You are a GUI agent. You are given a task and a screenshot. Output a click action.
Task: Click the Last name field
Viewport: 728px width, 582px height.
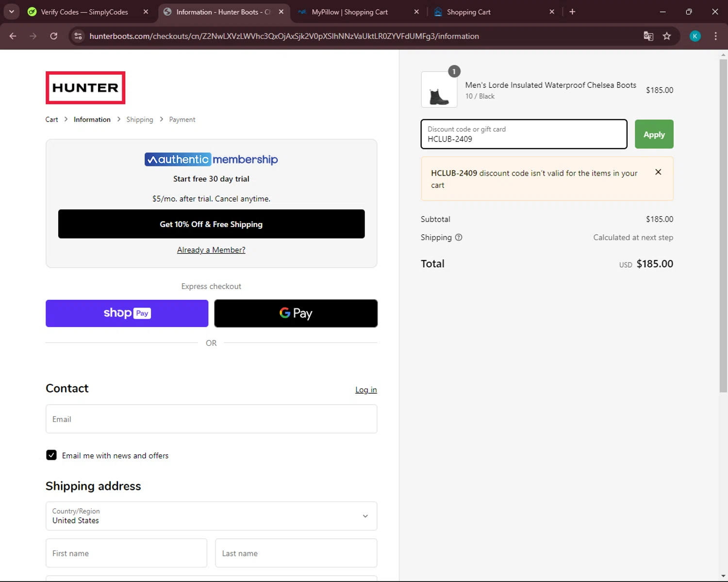pyautogui.click(x=296, y=553)
